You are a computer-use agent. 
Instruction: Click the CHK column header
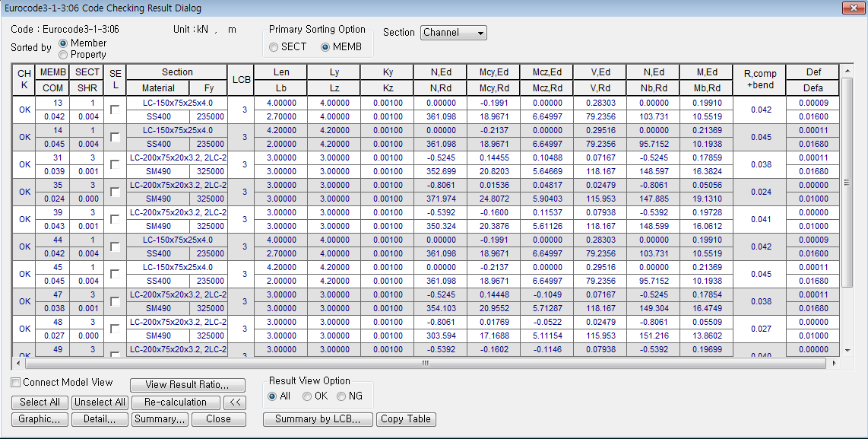coord(24,80)
